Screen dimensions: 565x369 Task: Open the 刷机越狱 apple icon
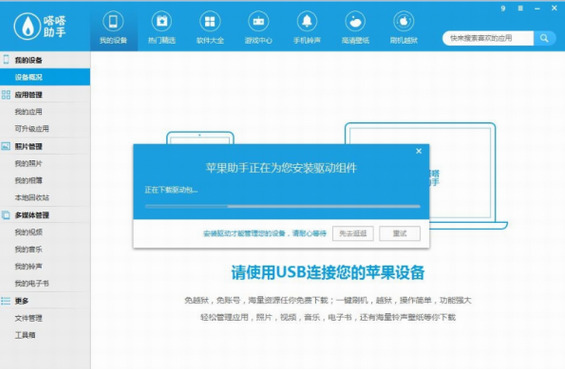404,22
